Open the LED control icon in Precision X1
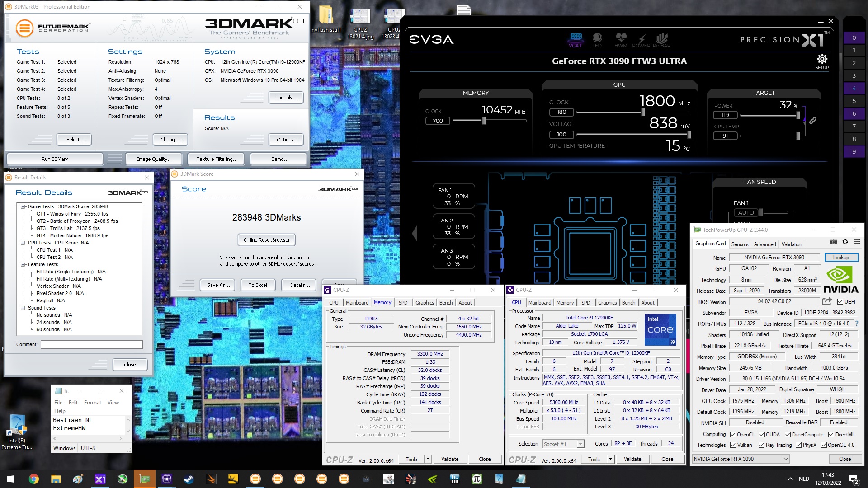Screen dimensions: 868x488 [597, 40]
